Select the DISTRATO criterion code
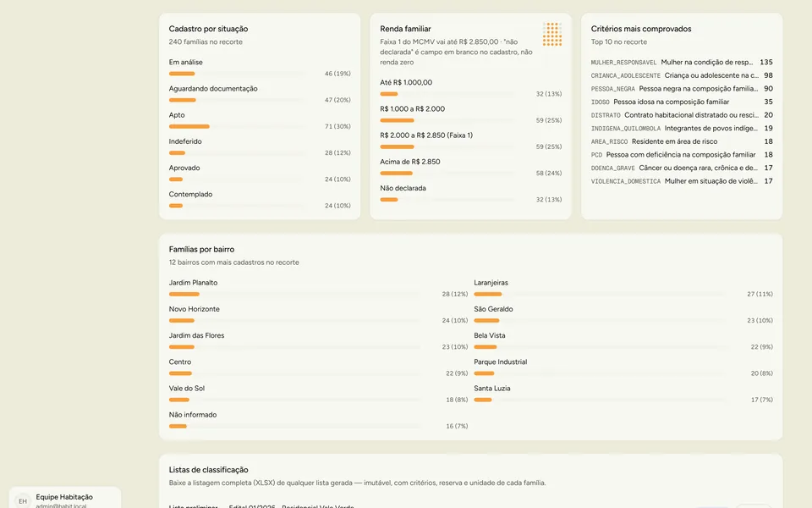This screenshot has width=812, height=508. (606, 116)
